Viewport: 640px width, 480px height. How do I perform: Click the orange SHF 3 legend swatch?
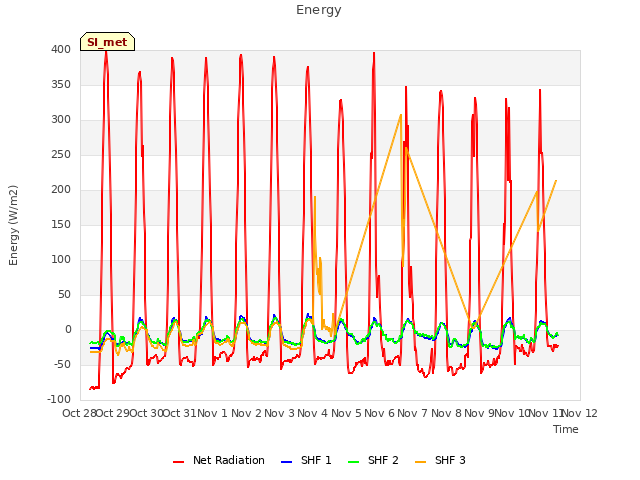pyautogui.click(x=420, y=462)
